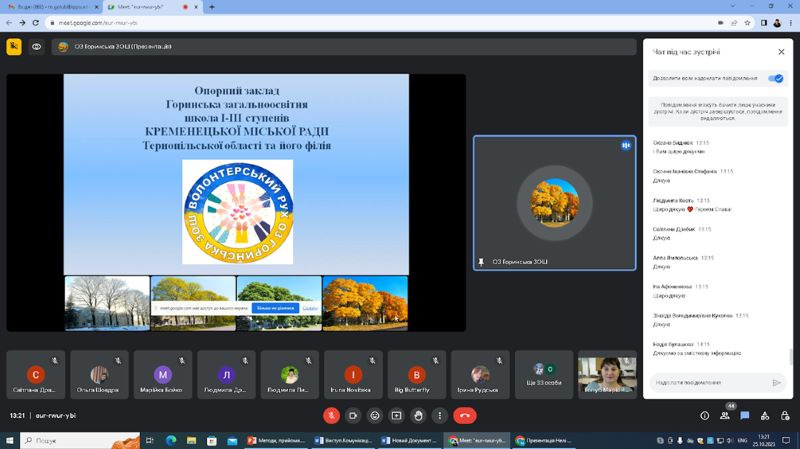
Task: Click the chat message input field
Action: [709, 382]
